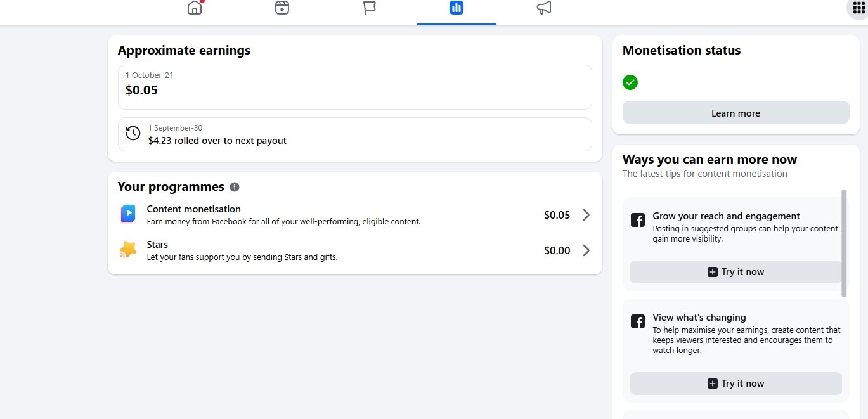Open the Pages flag tab icon
This screenshot has width=868, height=419.
(370, 8)
